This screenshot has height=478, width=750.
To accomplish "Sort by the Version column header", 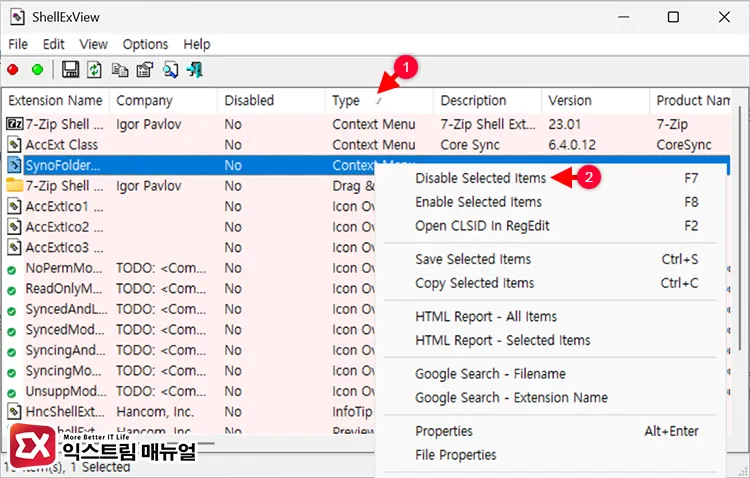I will tap(596, 100).
